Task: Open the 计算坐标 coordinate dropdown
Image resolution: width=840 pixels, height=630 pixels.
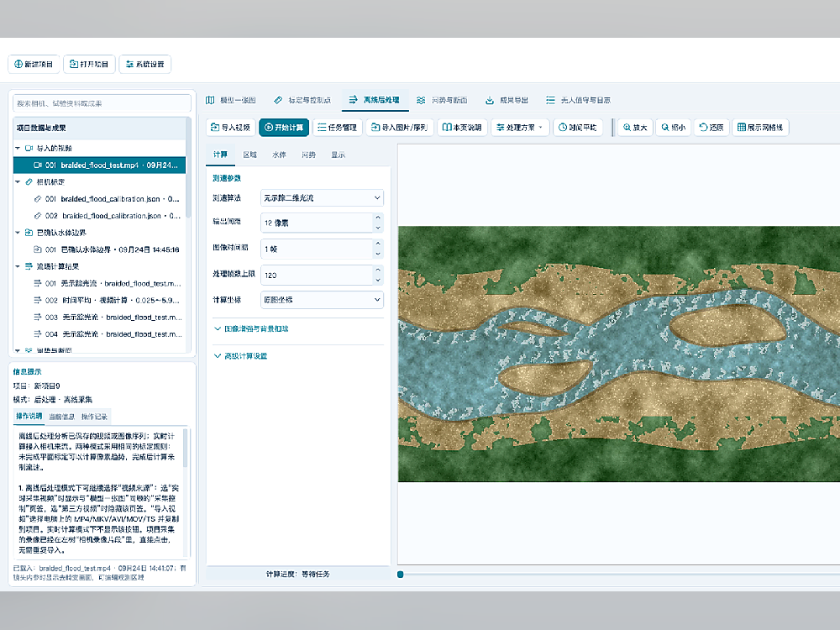Action: pyautogui.click(x=322, y=300)
